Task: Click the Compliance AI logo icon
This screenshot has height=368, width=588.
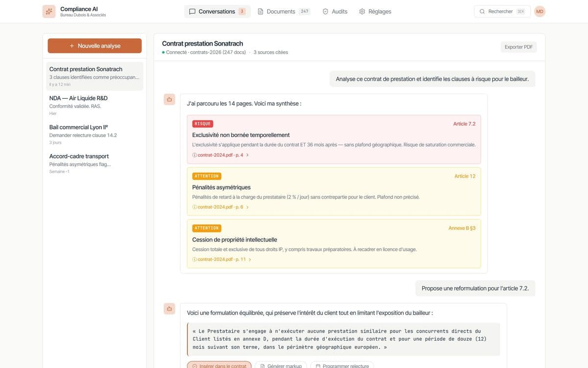Action: pos(49,11)
